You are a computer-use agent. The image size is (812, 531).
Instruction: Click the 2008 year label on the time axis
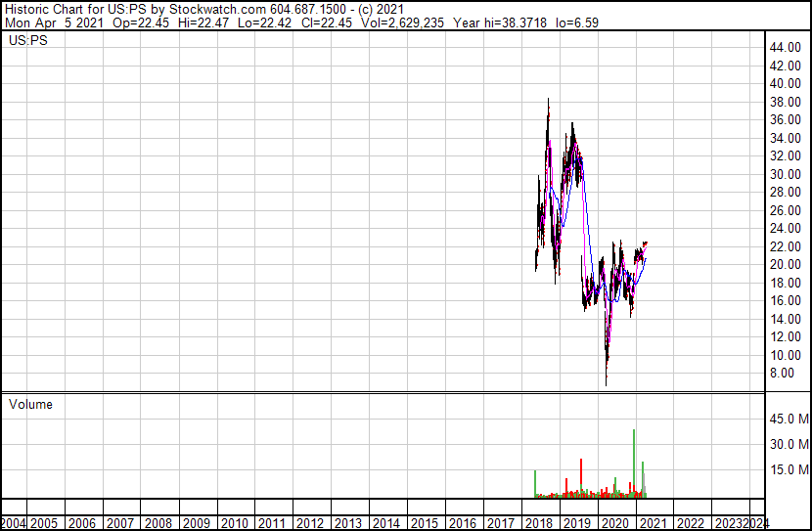click(x=158, y=523)
